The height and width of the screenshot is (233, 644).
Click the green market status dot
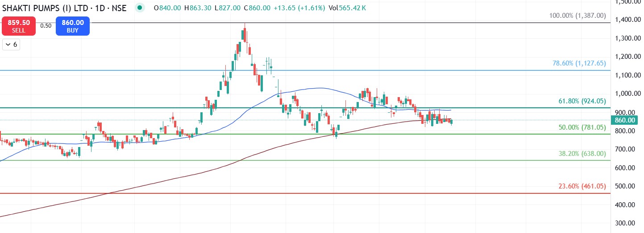pyautogui.click(x=141, y=8)
